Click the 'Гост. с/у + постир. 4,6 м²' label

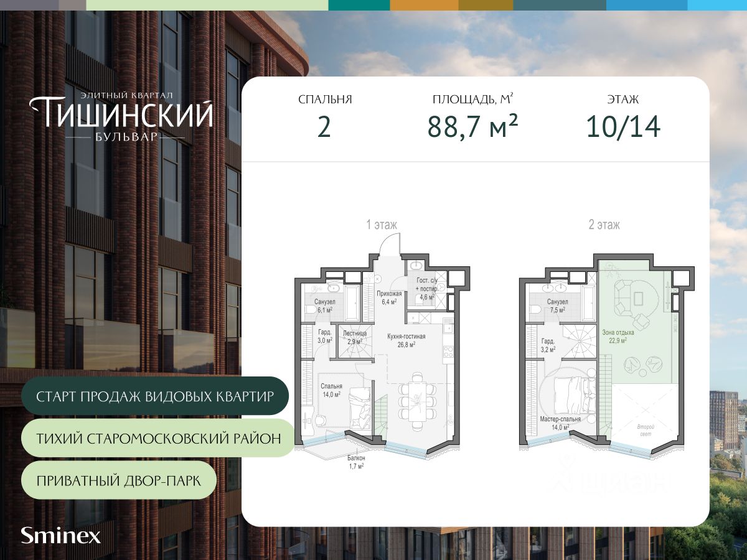pos(426,289)
